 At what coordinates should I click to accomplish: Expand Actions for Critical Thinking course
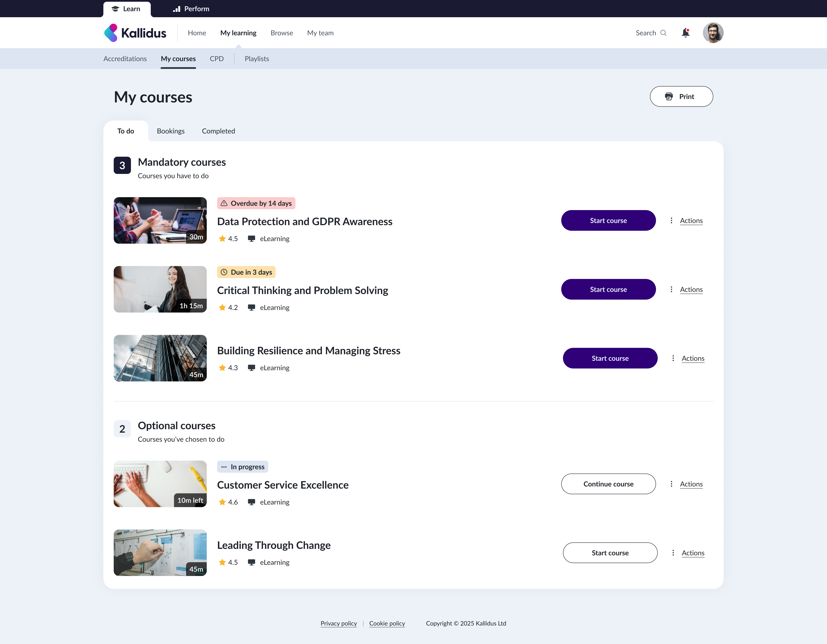point(691,289)
